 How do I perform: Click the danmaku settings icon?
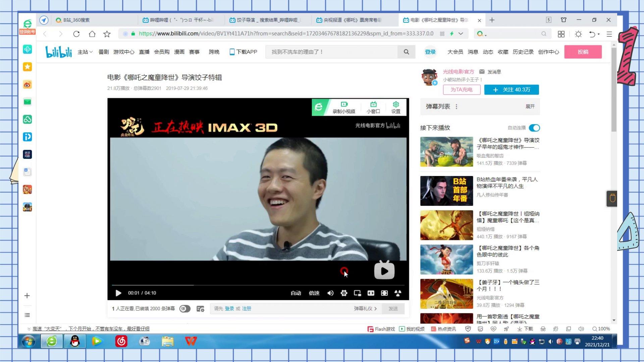tap(200, 309)
